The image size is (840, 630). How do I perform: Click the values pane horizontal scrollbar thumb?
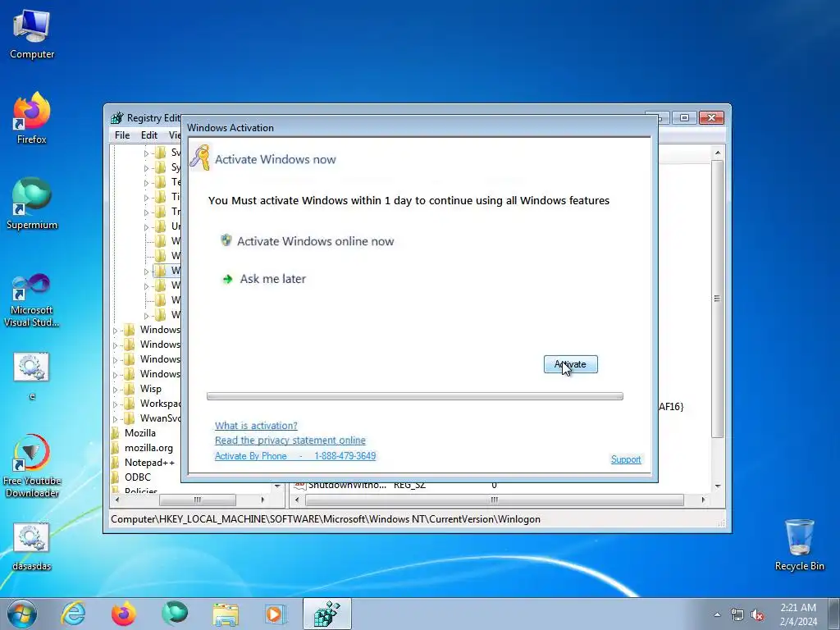pos(494,500)
